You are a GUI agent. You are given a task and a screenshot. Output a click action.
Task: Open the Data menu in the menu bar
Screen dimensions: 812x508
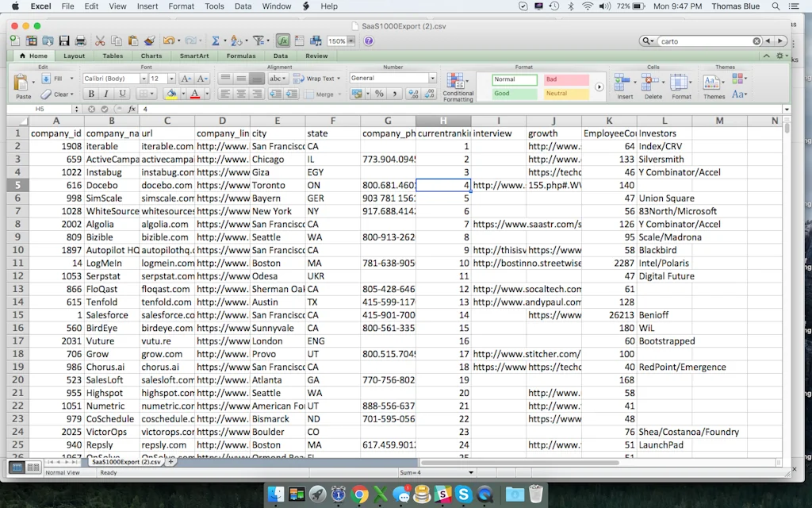(243, 6)
